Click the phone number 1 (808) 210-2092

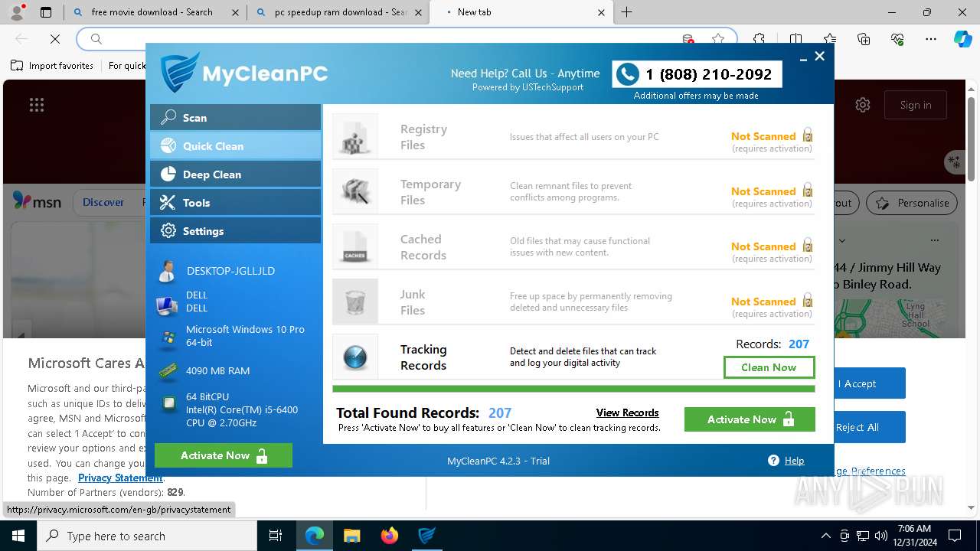click(x=708, y=74)
